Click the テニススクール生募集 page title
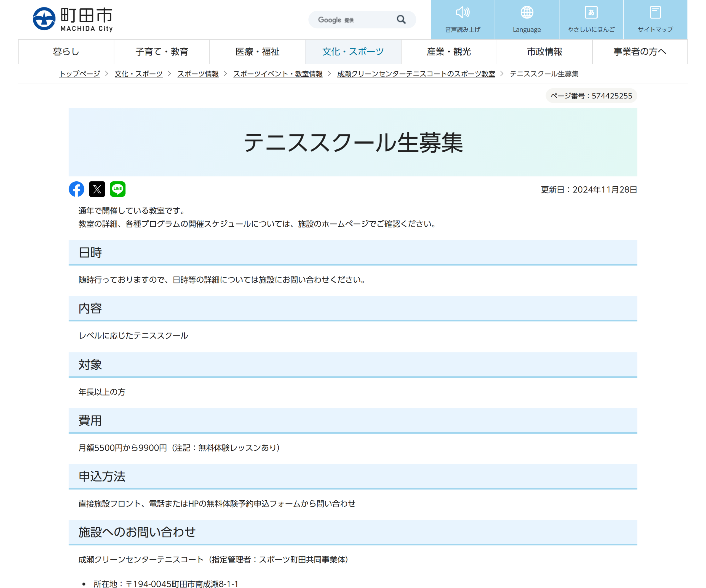The width and height of the screenshot is (706, 588). coord(353,143)
